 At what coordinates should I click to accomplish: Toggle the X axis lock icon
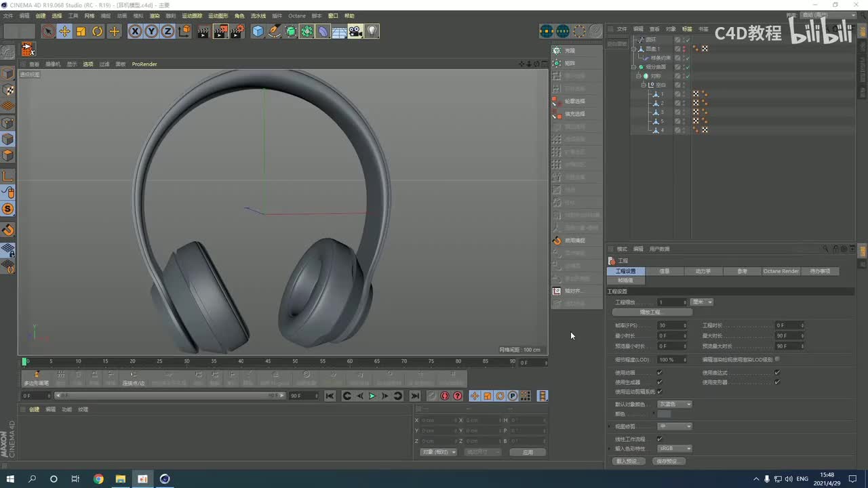135,31
